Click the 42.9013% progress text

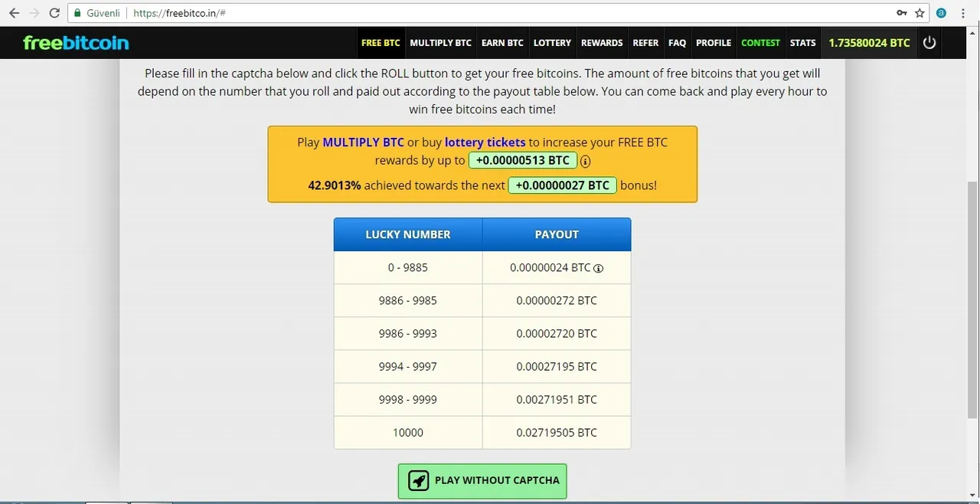(x=335, y=185)
